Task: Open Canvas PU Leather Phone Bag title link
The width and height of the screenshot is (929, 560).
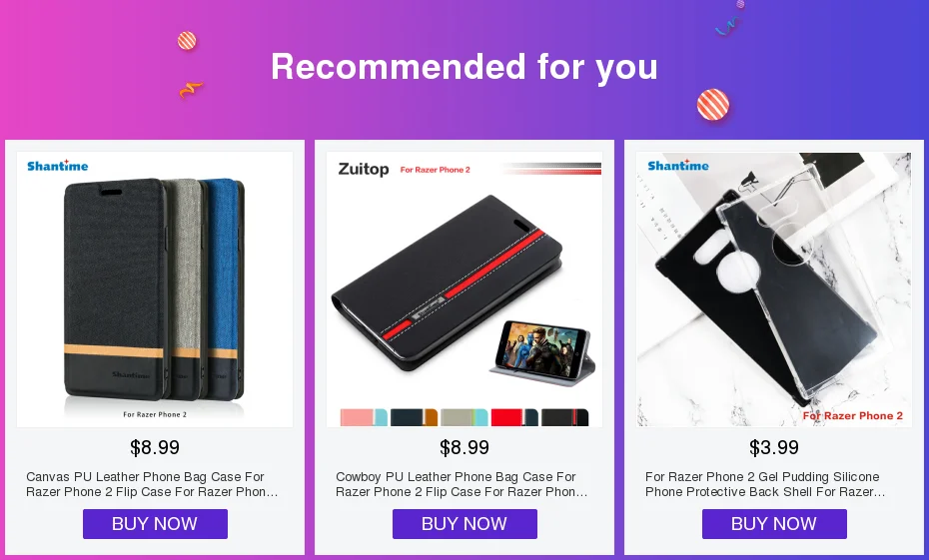Action: click(x=152, y=484)
